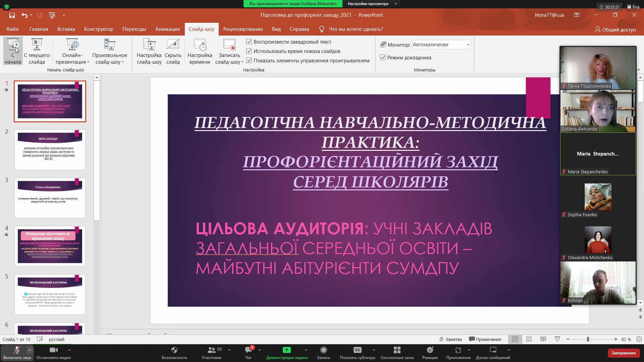Viewport: 644px width, 362px height.
Task: Disable the Presenter View (Режим докладчика) checkbox
Action: (383, 58)
